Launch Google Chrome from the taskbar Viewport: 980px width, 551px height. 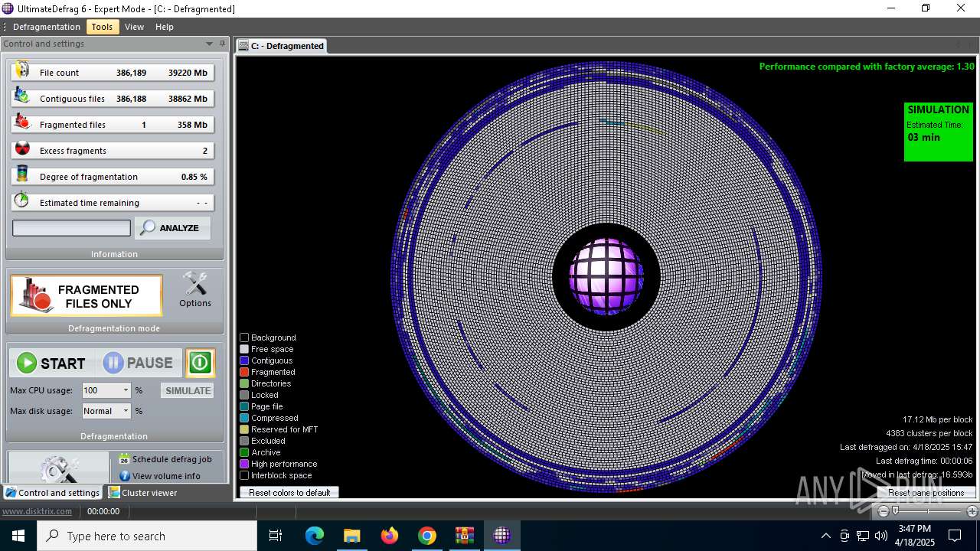[427, 536]
